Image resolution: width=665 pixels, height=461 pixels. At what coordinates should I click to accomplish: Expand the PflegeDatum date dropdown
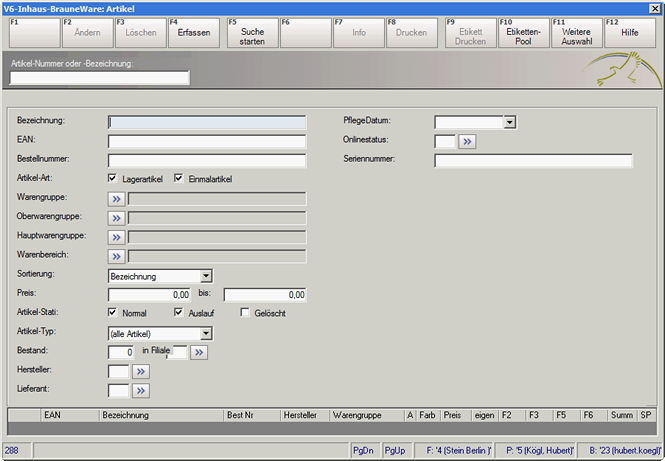point(509,122)
